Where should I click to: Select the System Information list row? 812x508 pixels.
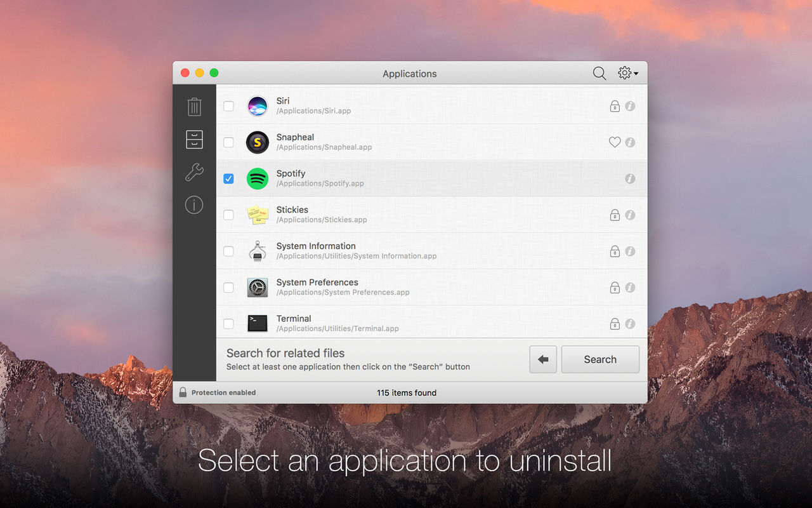(x=431, y=251)
